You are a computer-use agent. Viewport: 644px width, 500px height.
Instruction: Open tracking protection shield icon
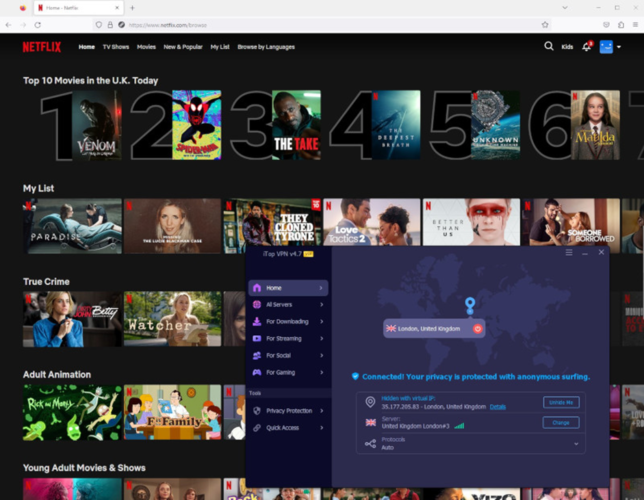[x=99, y=25]
